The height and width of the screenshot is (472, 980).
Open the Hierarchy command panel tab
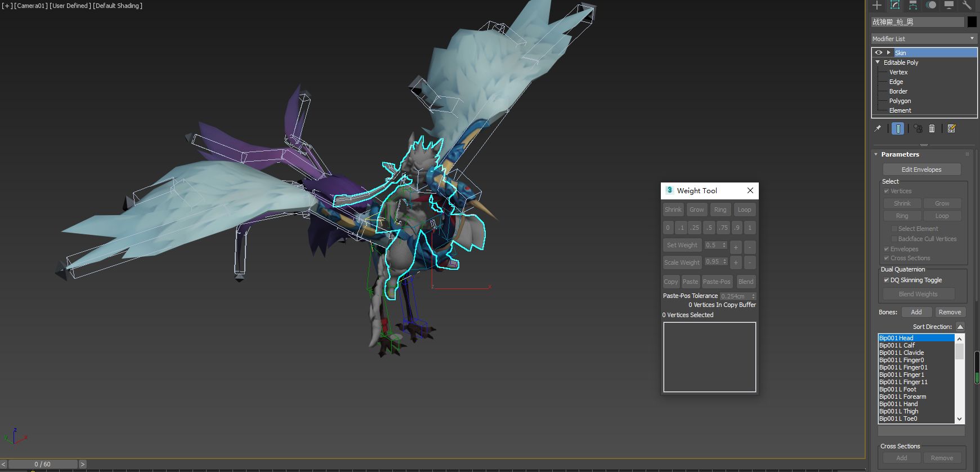tap(913, 5)
